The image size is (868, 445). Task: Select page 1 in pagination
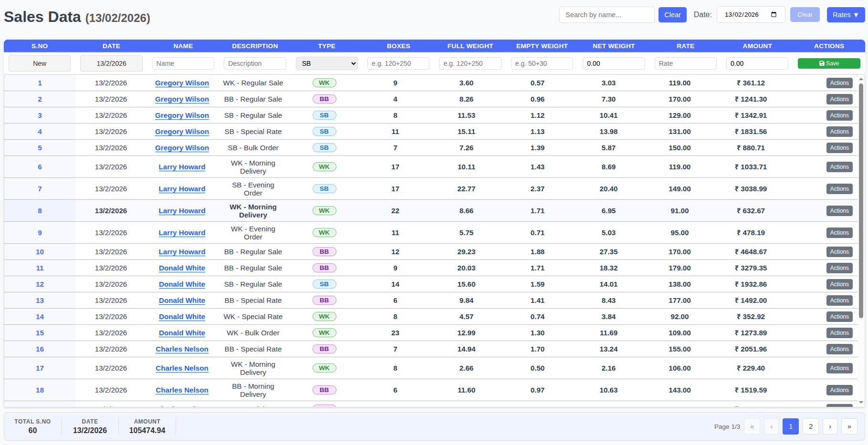pyautogui.click(x=791, y=426)
